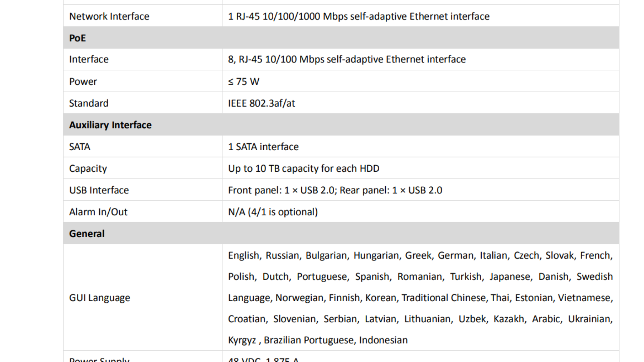Click the Alarm In/Out label

coord(98,212)
